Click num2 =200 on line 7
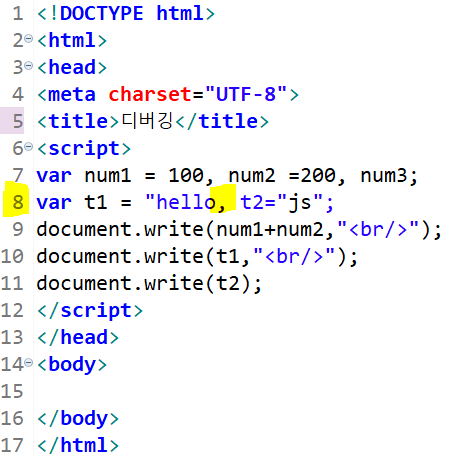 tap(282, 175)
